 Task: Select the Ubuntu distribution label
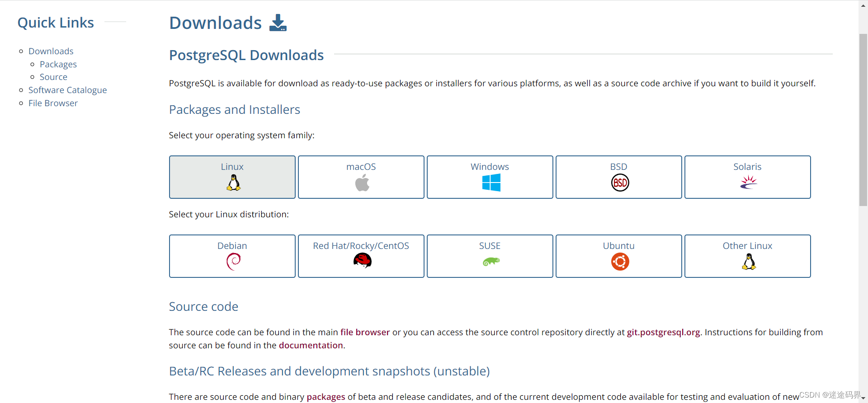pyautogui.click(x=618, y=246)
